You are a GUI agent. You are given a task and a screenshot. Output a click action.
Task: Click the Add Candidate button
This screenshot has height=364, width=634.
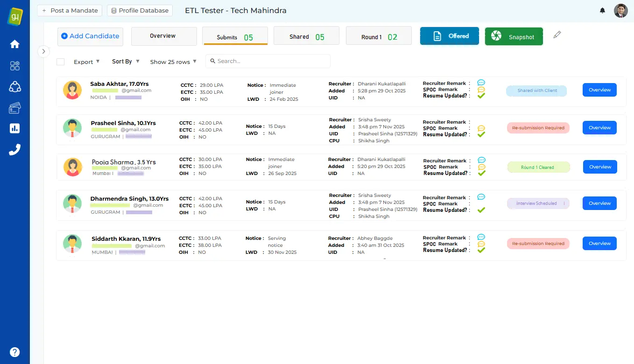[x=90, y=36]
